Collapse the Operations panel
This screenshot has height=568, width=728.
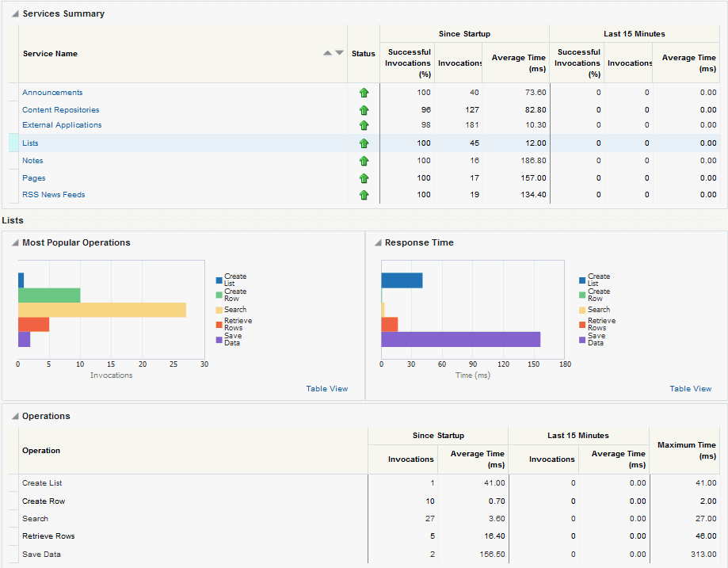pos(15,417)
